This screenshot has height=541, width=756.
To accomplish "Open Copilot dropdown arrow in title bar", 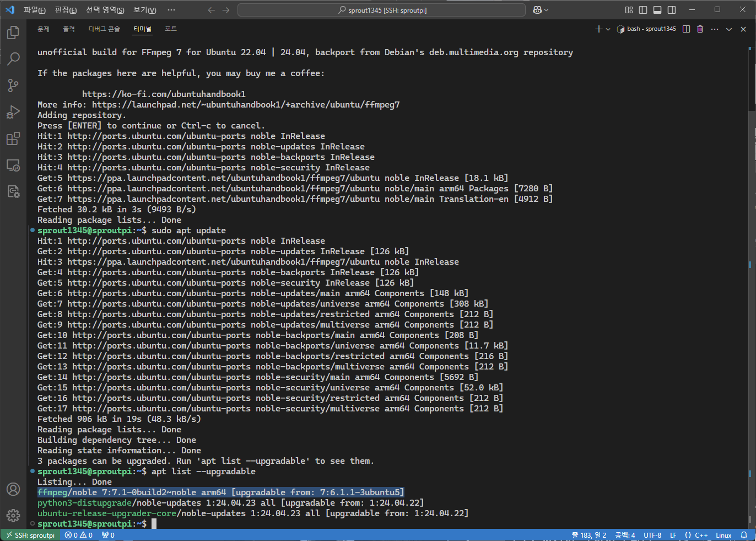I will click(546, 10).
